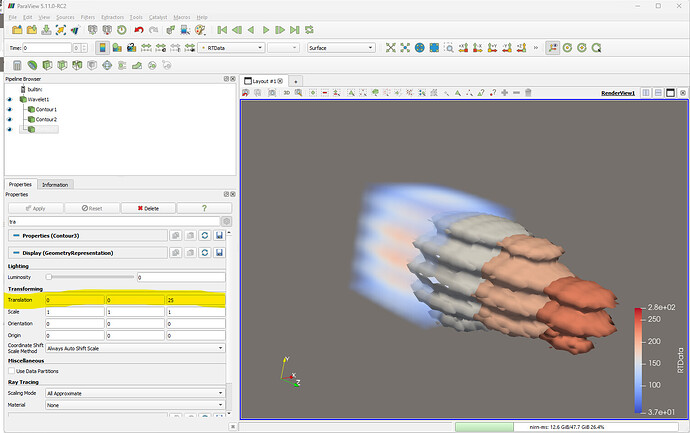Show more toolbar icons via double chevron
Screen dimensions: 690x433
pos(536,48)
